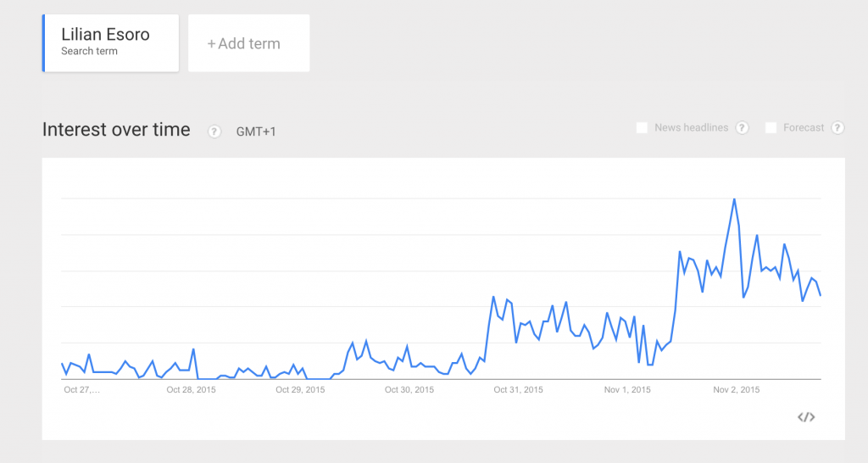The width and height of the screenshot is (868, 463).
Task: Click the Oct 28, 2015 axis label
Action: click(191, 390)
